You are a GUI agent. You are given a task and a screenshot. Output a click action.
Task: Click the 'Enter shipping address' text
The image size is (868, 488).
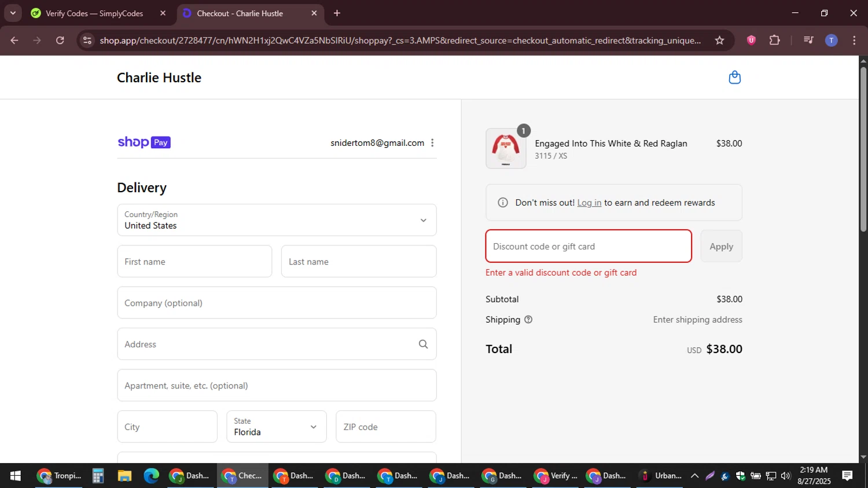(697, 320)
